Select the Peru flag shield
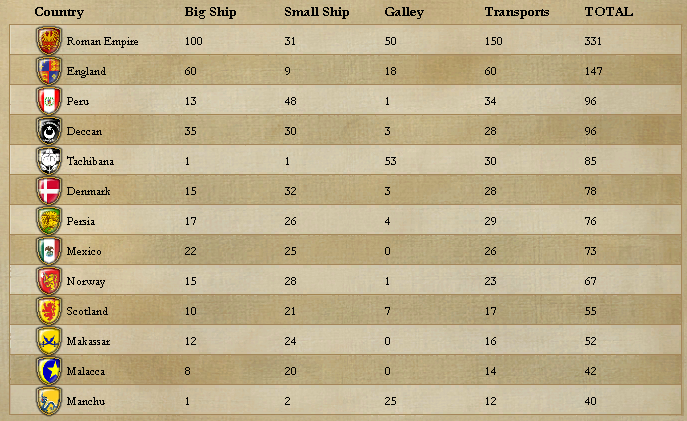This screenshot has height=421, width=687. tap(49, 101)
